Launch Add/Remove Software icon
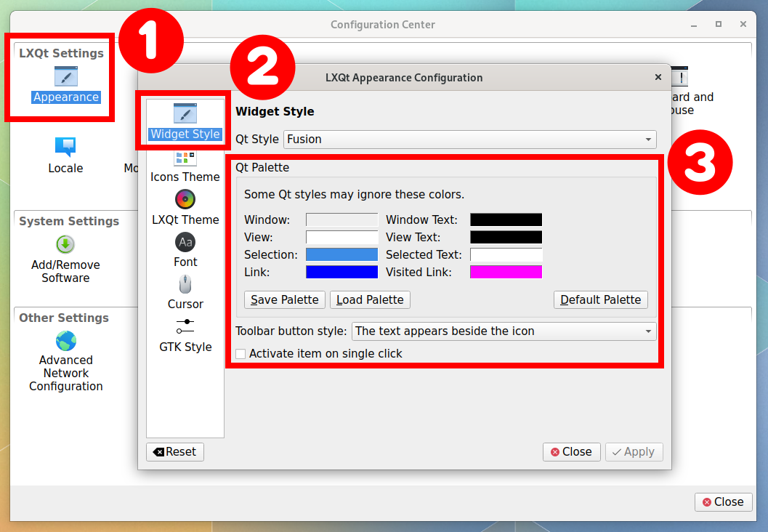 (x=65, y=244)
